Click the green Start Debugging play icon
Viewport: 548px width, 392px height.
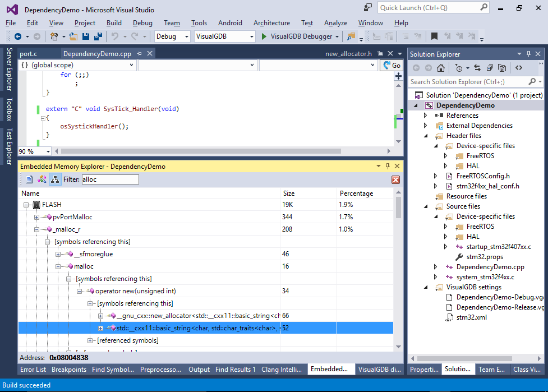point(264,36)
